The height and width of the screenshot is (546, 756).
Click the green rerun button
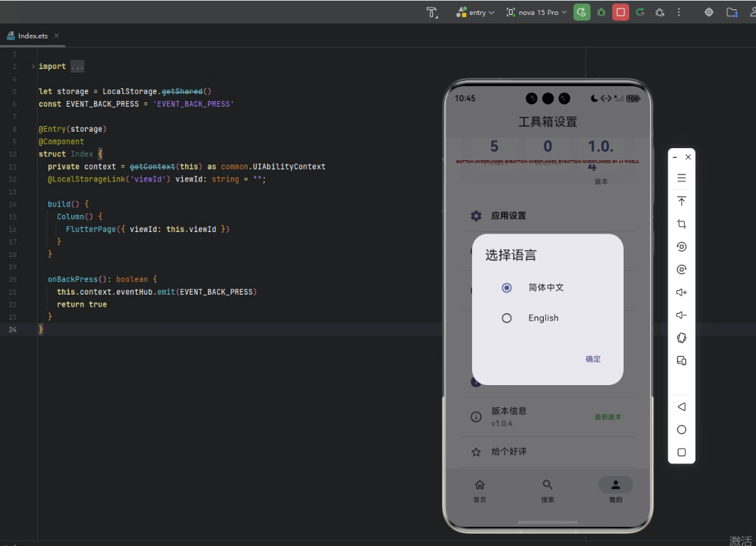[582, 13]
